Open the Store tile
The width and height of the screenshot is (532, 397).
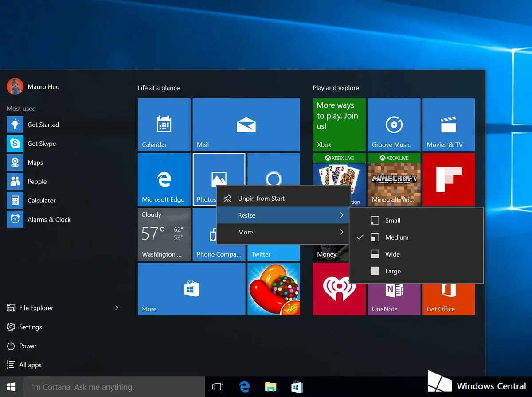(x=191, y=289)
